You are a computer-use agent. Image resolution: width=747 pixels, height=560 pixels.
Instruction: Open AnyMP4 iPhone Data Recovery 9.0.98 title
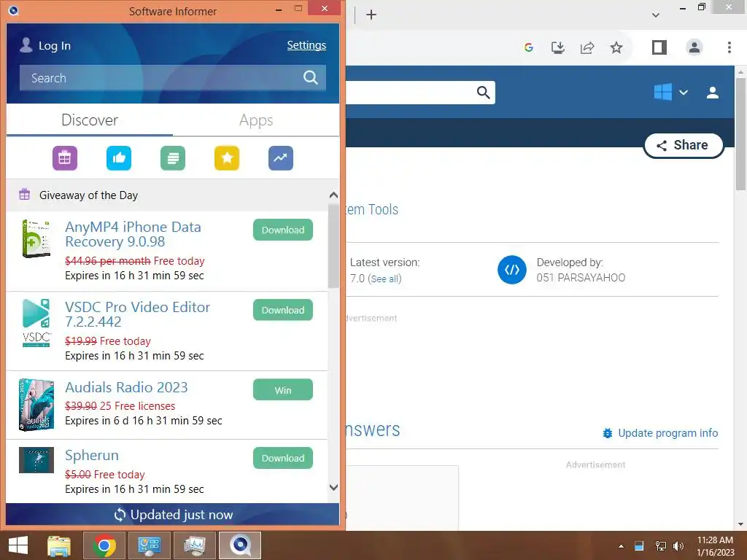(x=133, y=234)
